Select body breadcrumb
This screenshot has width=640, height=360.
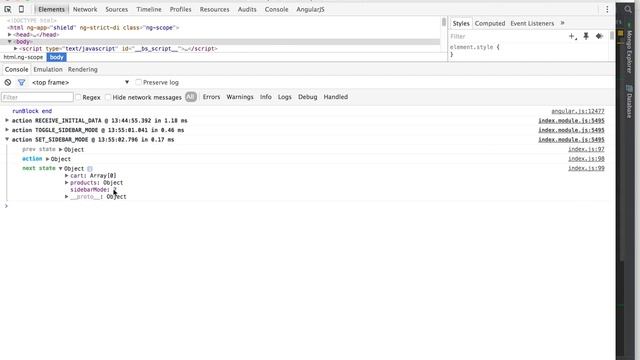point(56,57)
